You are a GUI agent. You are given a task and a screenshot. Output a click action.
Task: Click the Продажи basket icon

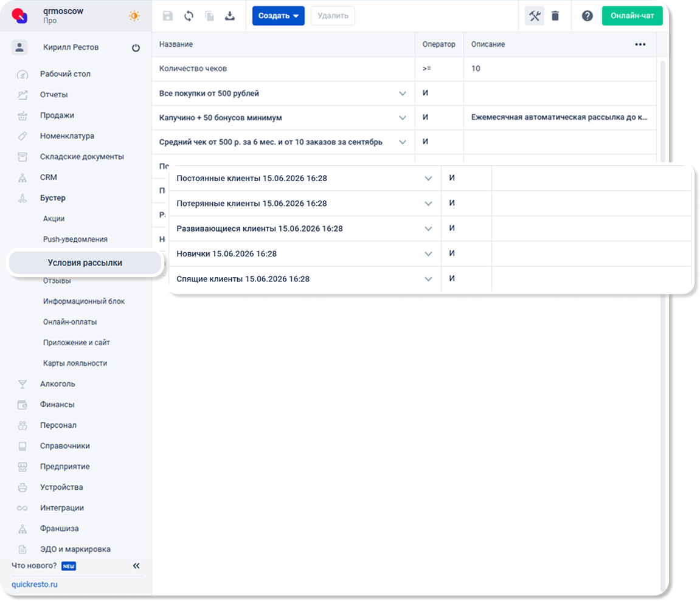[23, 115]
